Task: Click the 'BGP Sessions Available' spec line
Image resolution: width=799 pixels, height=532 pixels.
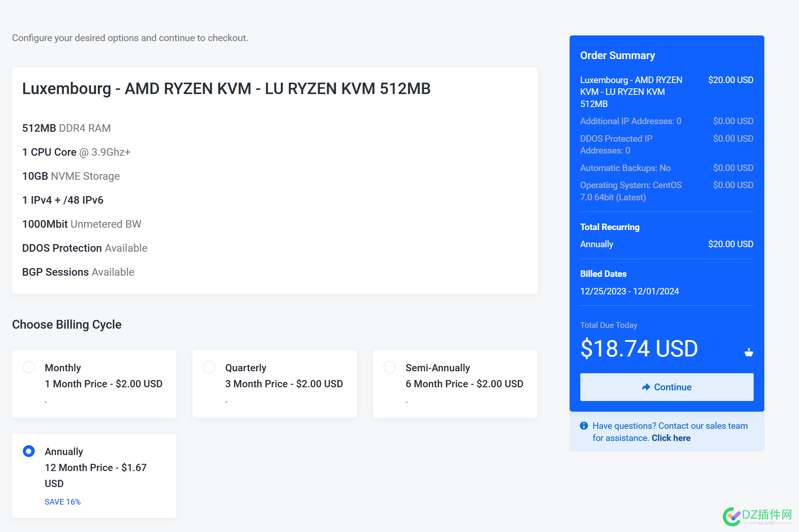Action: tap(78, 272)
